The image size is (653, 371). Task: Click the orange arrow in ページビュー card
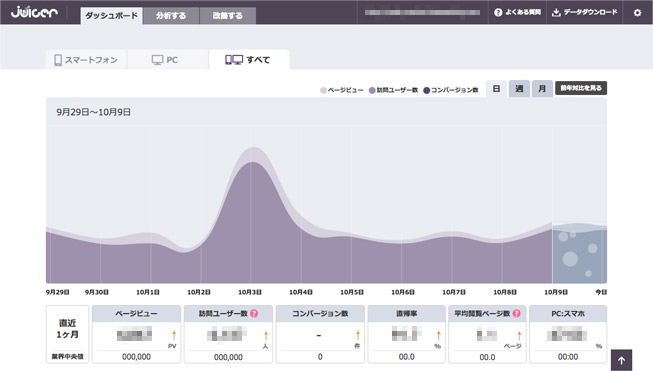(174, 334)
